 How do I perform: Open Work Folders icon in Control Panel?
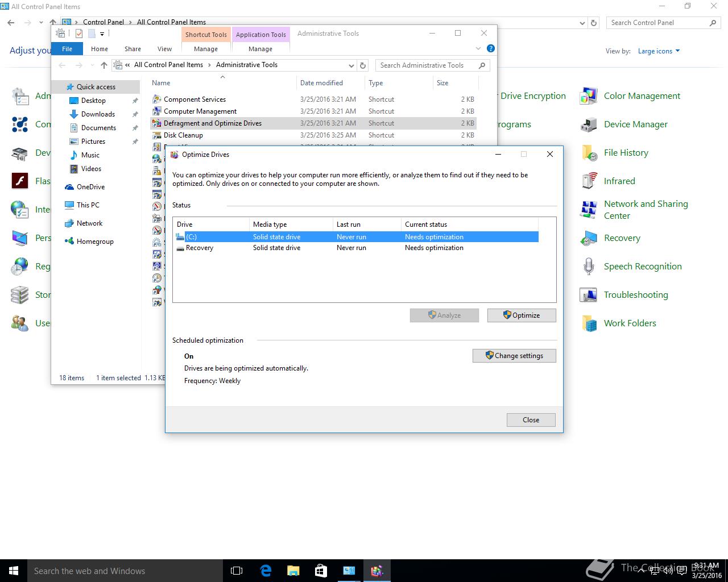point(589,323)
